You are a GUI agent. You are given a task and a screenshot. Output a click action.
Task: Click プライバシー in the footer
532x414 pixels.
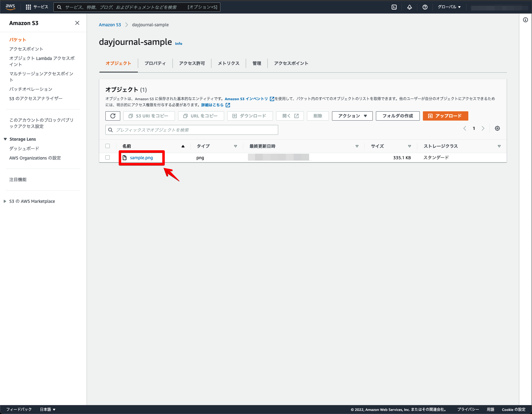pyautogui.click(x=468, y=409)
